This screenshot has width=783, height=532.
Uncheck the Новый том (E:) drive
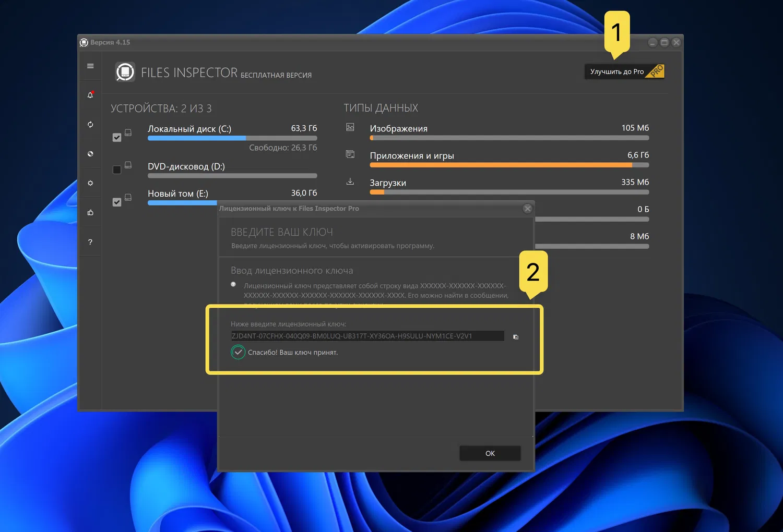[x=116, y=202]
